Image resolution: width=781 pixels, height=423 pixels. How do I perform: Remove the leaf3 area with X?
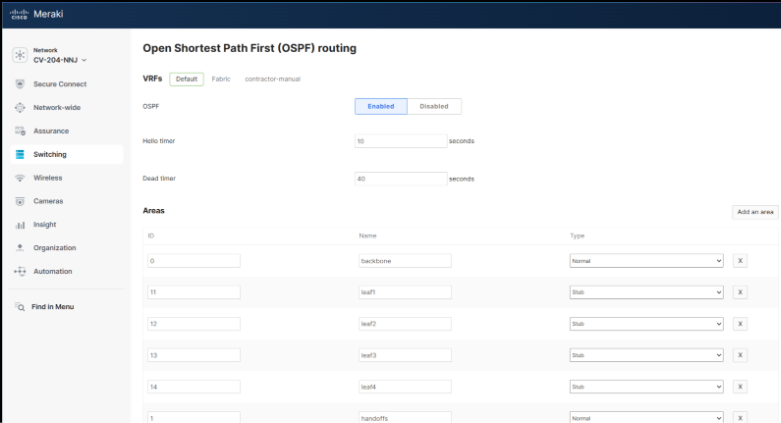coord(740,355)
